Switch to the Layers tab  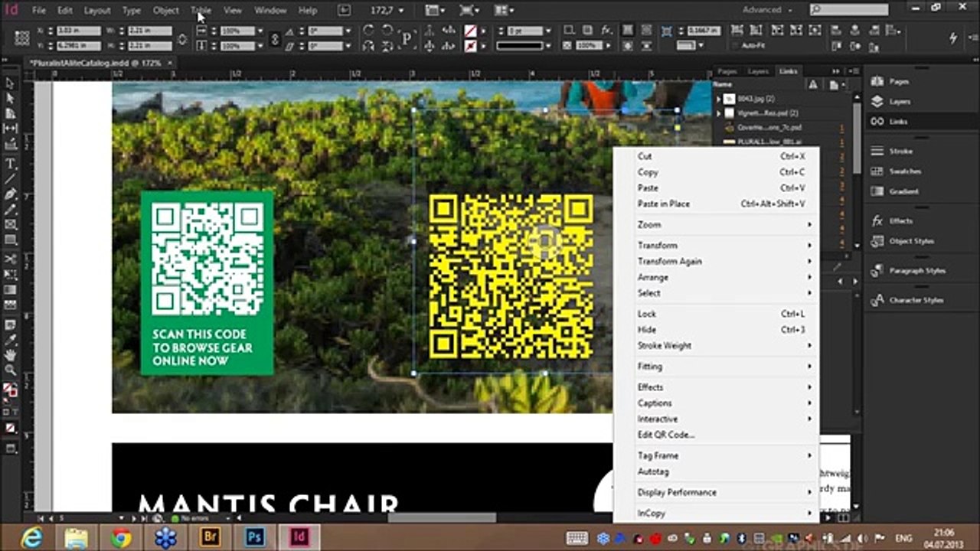[758, 71]
